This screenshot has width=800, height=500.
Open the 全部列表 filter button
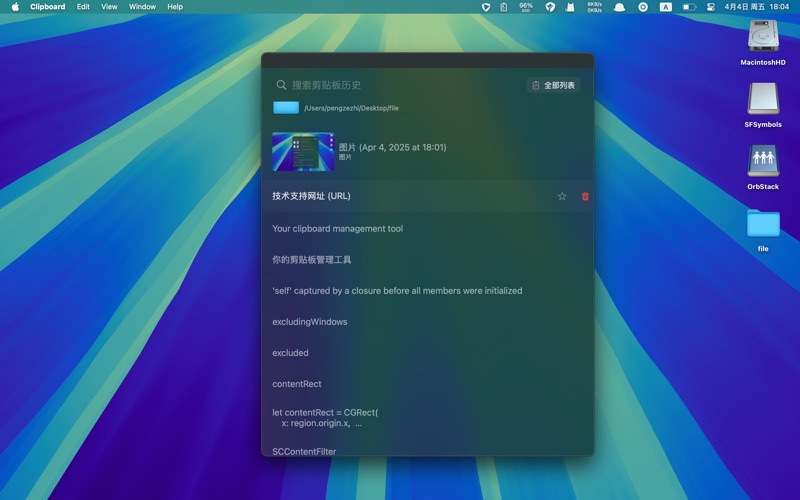pos(554,85)
